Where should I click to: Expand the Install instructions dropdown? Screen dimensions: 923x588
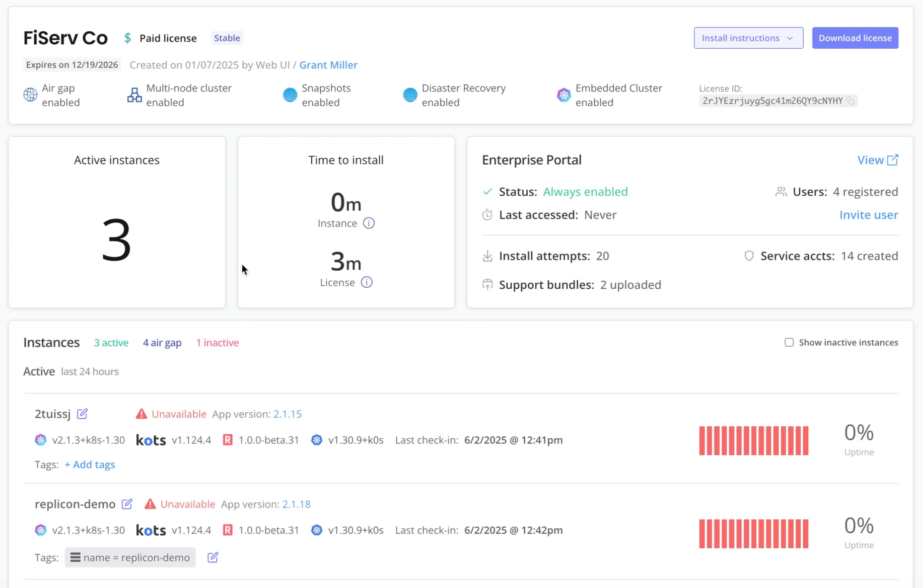(x=748, y=38)
